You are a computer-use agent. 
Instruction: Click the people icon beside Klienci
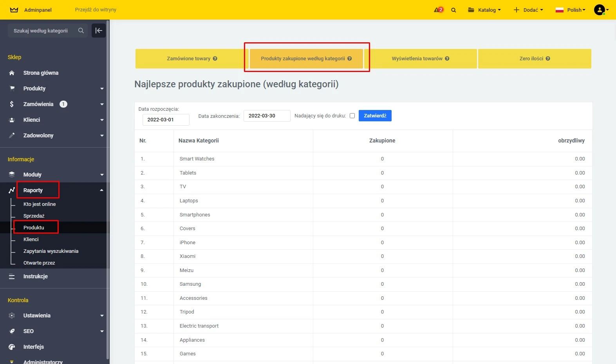tap(12, 120)
